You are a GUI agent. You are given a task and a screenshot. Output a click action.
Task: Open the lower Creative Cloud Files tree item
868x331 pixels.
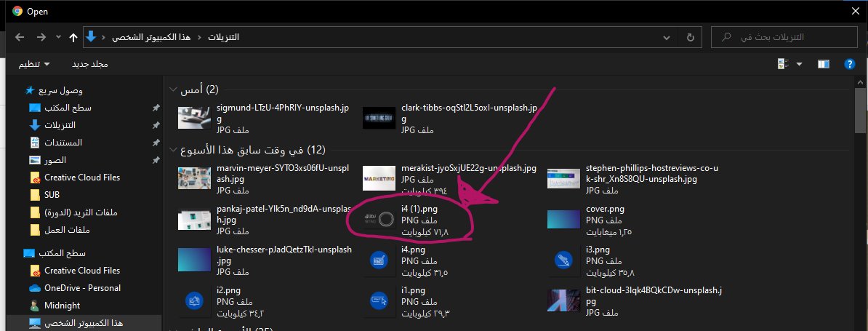click(x=75, y=271)
